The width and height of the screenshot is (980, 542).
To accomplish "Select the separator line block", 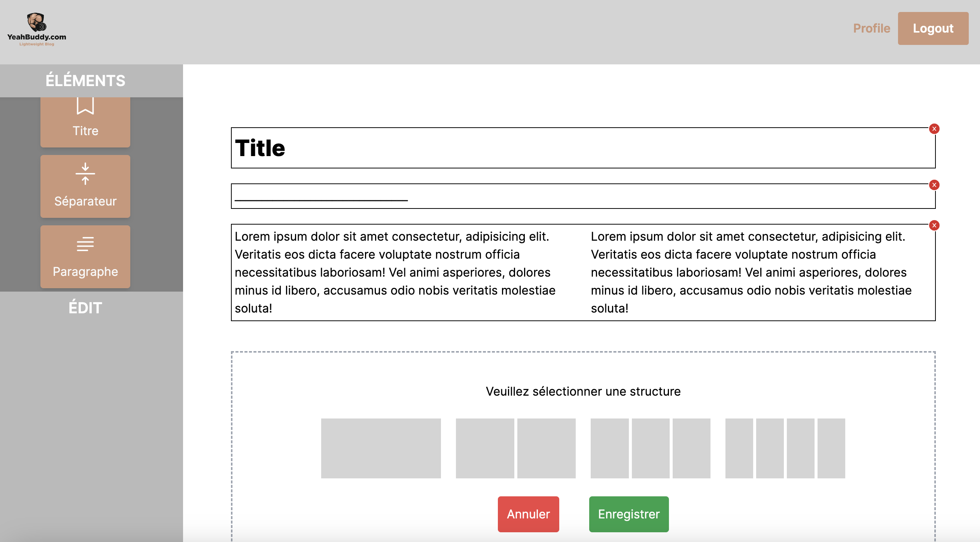I will [583, 196].
